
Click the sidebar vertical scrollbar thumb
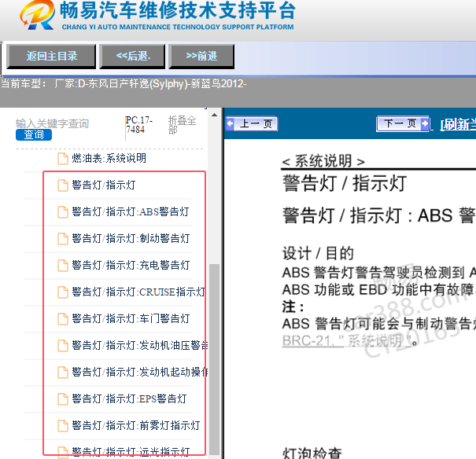coord(214,359)
